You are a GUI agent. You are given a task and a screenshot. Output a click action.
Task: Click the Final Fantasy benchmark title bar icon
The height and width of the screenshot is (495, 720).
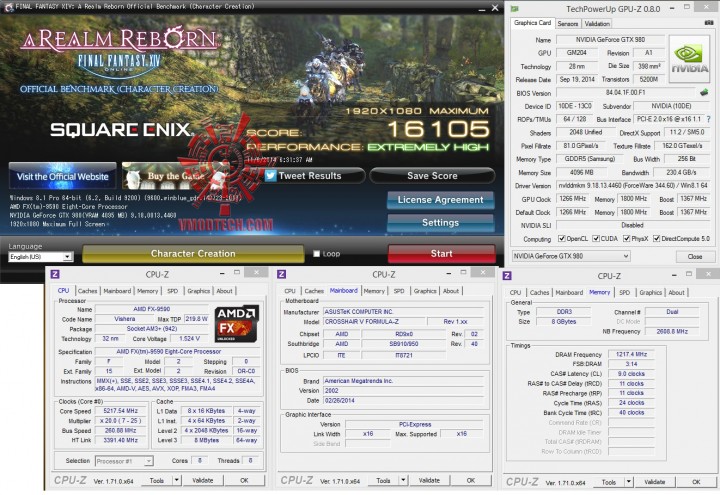click(8, 7)
